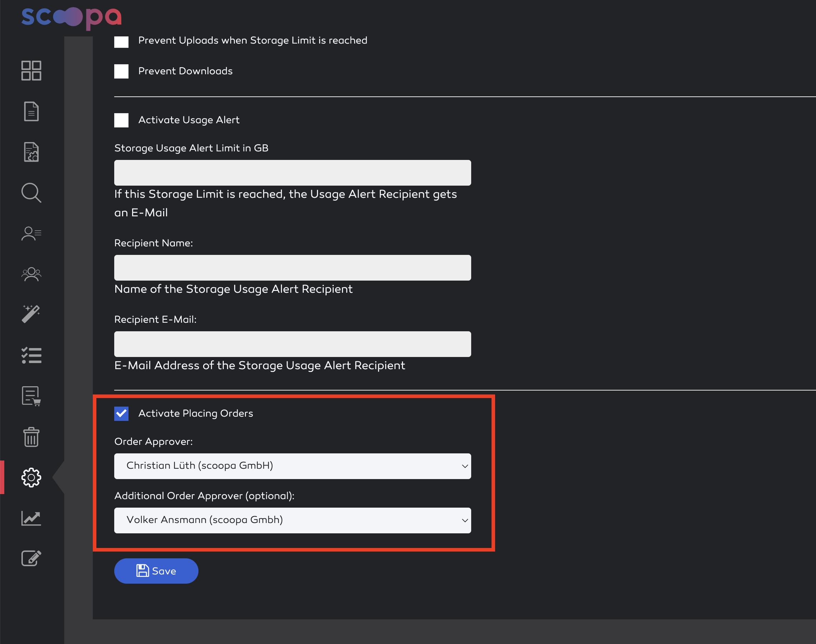Tick the Prevent Downloads checkbox

tap(121, 71)
